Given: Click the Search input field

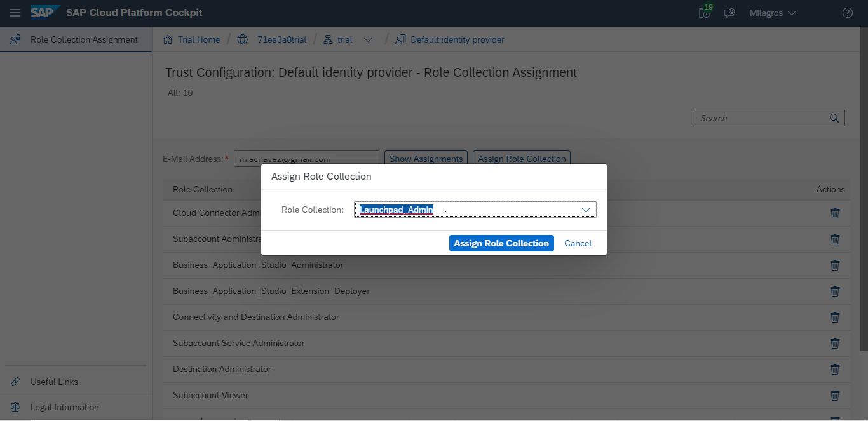Looking at the screenshot, I should (x=759, y=118).
